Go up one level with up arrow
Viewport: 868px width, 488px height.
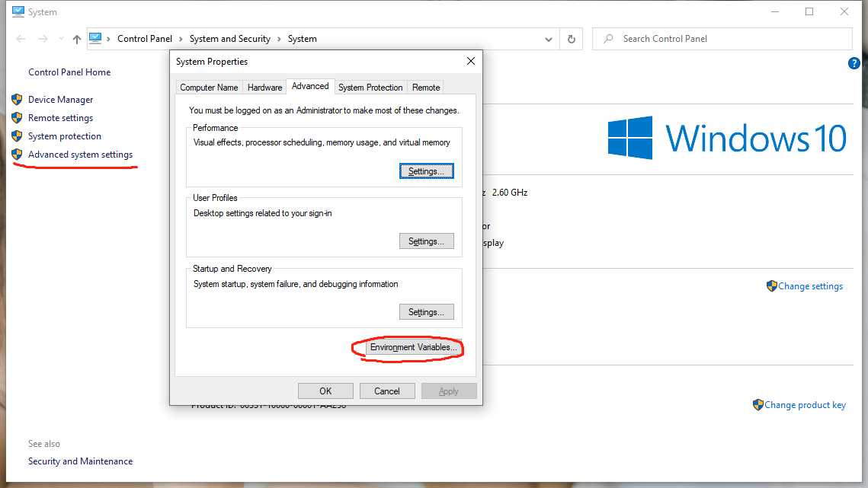tap(76, 39)
